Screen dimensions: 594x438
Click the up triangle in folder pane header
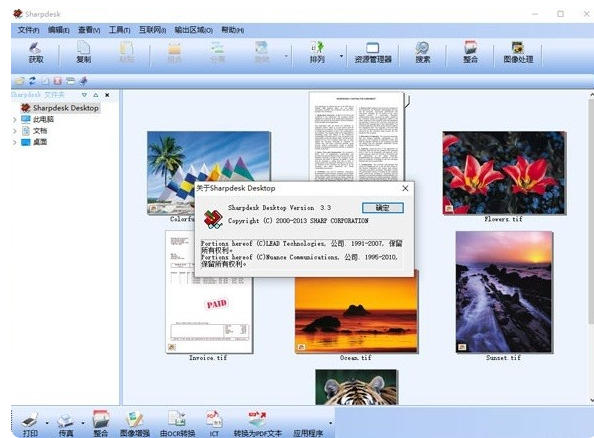(96, 95)
